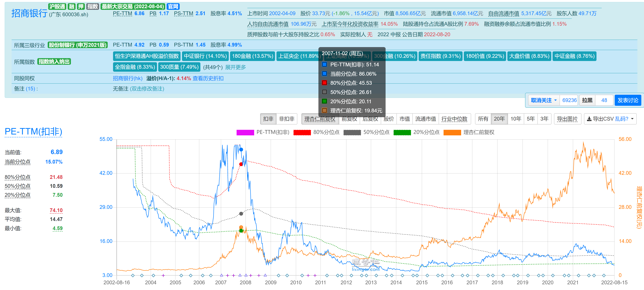Click the green 指数纳入纳出 badge
Viewport: 644px width, 290px height.
(x=54, y=62)
